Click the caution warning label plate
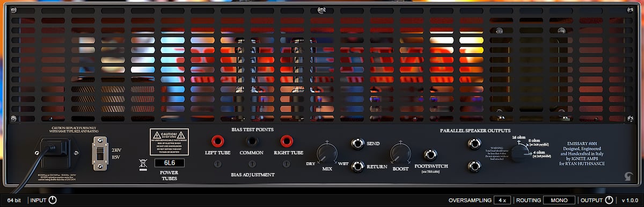 (x=169, y=142)
